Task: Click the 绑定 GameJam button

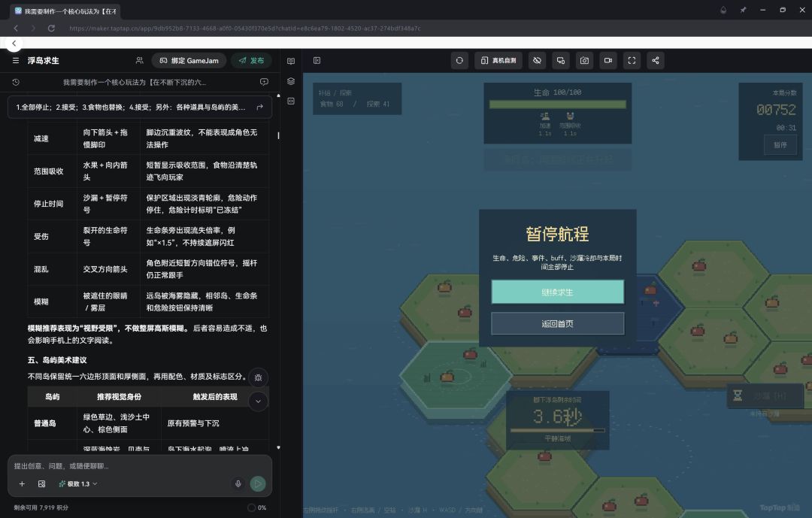Action: pos(189,61)
